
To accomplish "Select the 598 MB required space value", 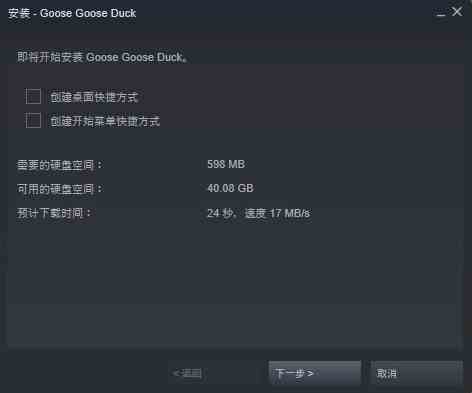I will pyautogui.click(x=226, y=164).
